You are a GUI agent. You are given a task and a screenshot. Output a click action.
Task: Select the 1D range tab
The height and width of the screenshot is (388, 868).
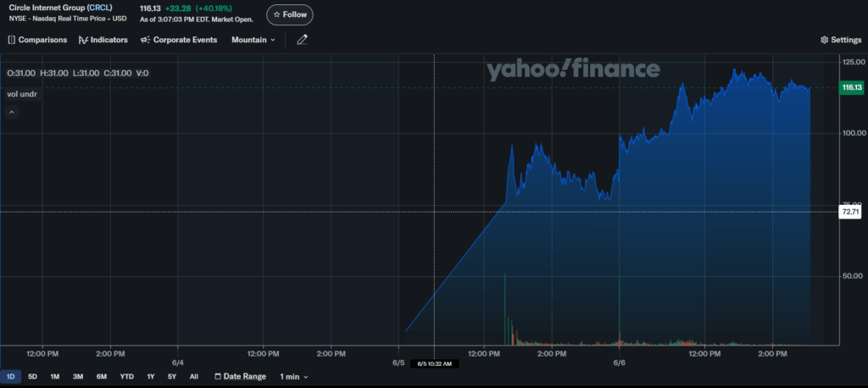10,376
